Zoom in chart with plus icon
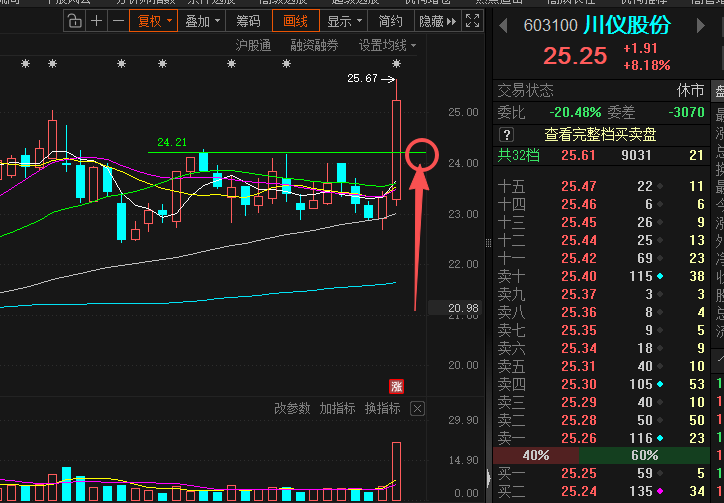 97,21
